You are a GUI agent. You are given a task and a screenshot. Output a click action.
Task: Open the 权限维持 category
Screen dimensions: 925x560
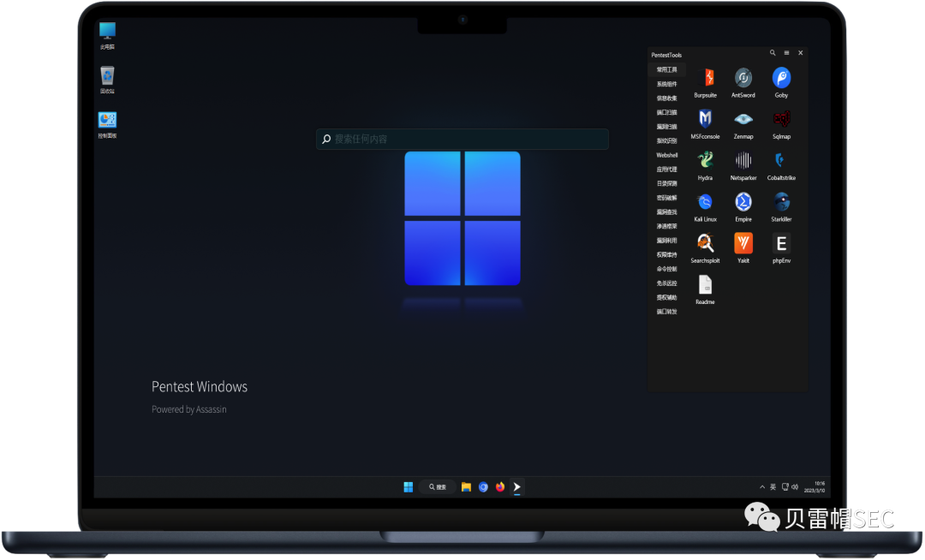(666, 254)
